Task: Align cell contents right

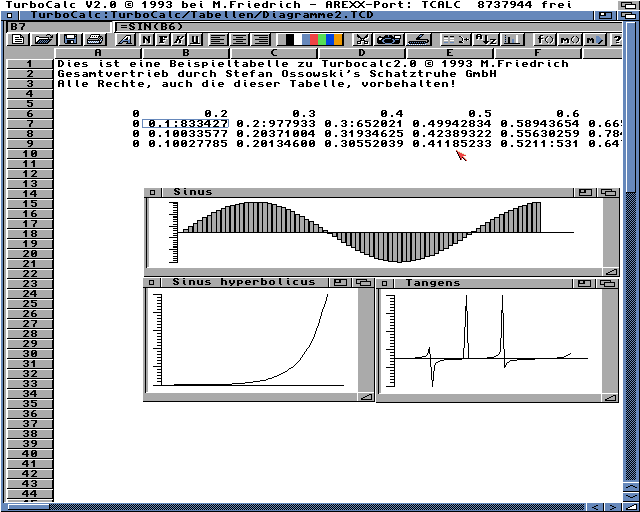Action: point(262,40)
